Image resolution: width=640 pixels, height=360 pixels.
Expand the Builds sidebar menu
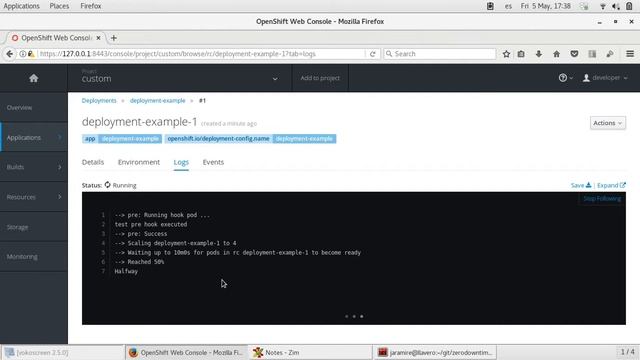[x=34, y=167]
